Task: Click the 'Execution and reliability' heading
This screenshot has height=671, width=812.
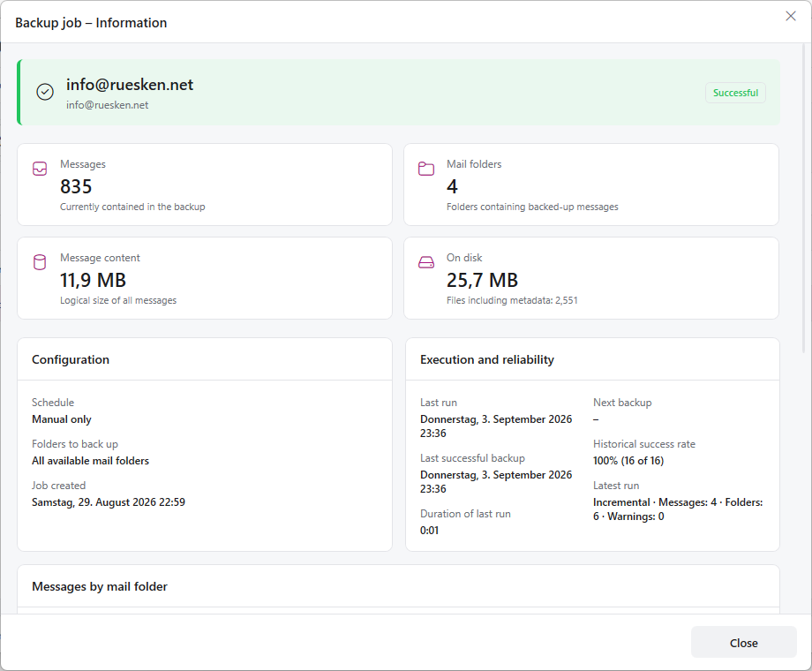Action: click(487, 359)
